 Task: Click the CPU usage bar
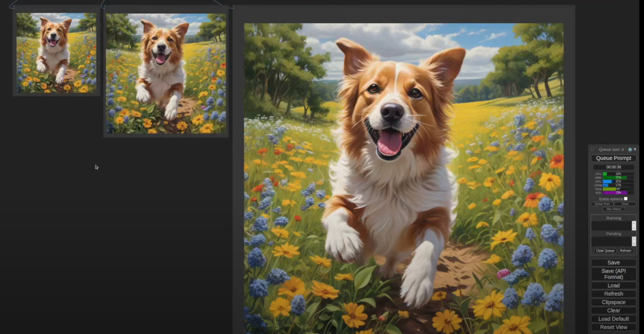(618, 174)
